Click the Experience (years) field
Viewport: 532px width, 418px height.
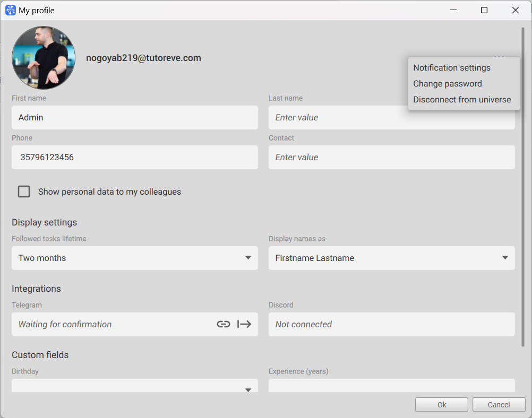[x=391, y=386]
